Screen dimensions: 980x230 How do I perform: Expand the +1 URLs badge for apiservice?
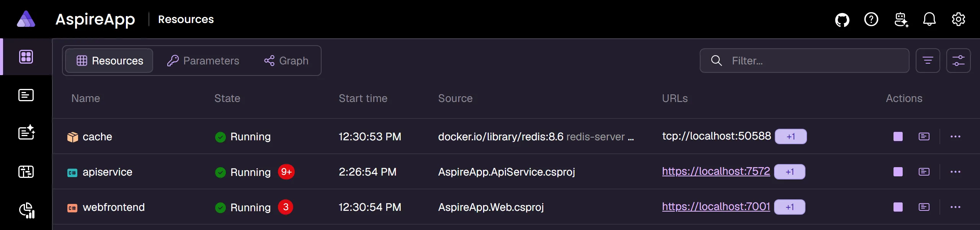(x=790, y=172)
